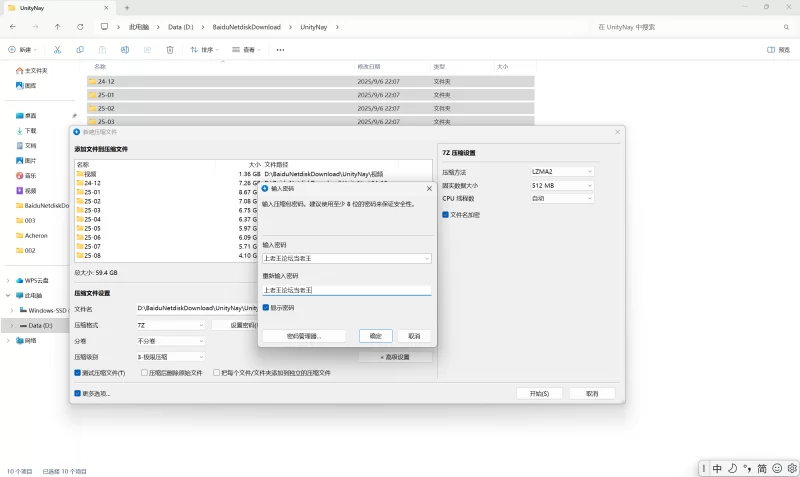Viewport: 800px width, 477px height.
Task: Open the three-dot more options menu
Action: tap(280, 49)
